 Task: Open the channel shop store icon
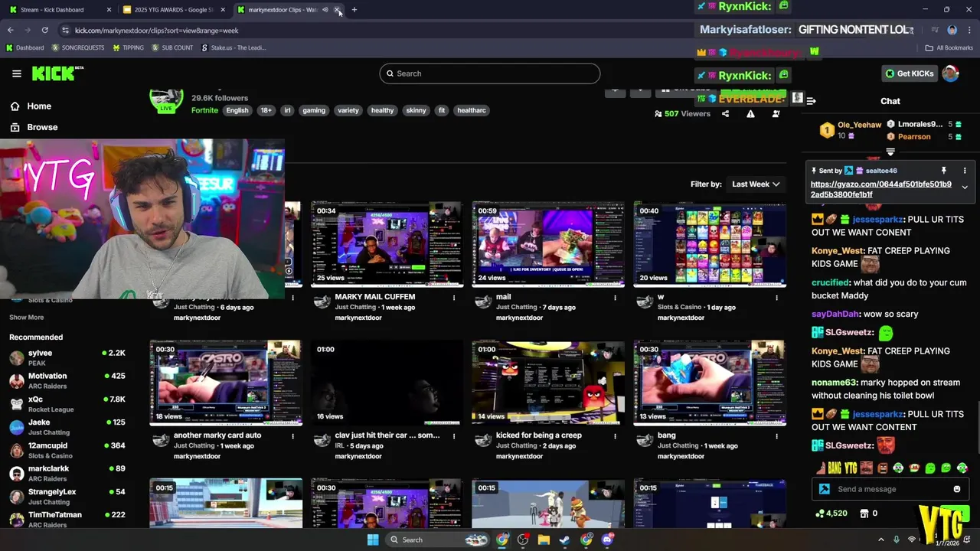865,514
